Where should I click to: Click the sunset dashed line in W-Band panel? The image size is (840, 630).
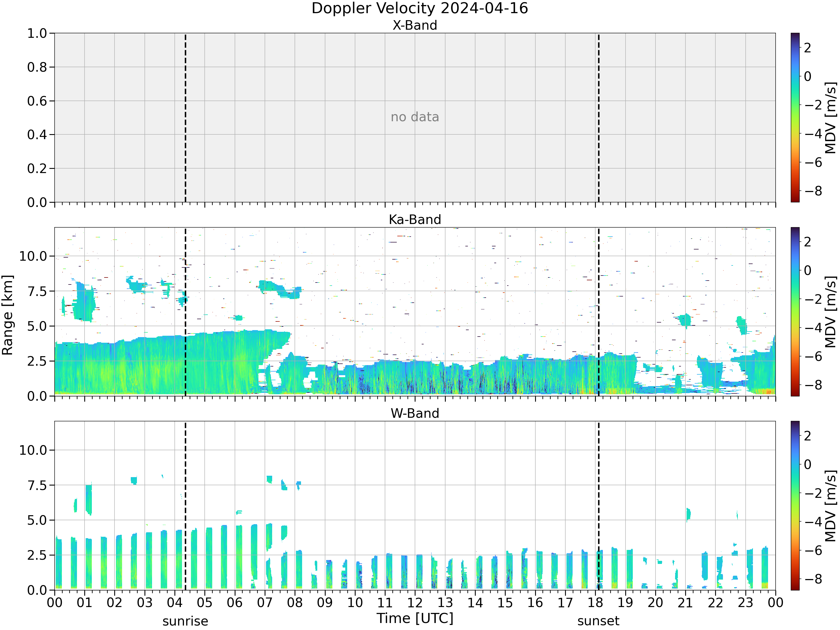[x=599, y=505]
